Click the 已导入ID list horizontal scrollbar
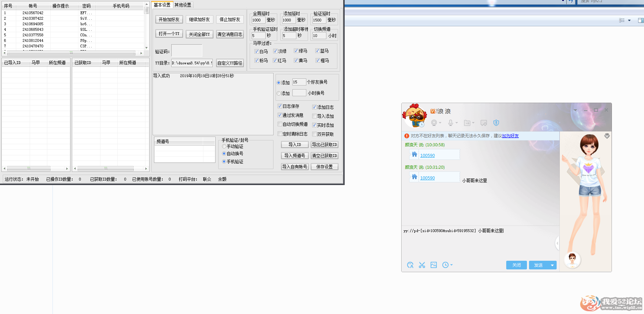The height and width of the screenshot is (314, 644). 36,168
